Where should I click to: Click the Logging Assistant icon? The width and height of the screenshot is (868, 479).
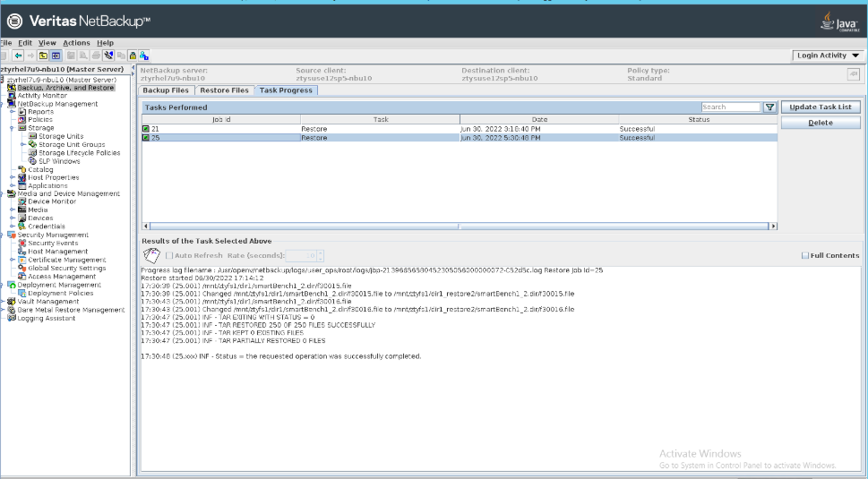(x=12, y=318)
